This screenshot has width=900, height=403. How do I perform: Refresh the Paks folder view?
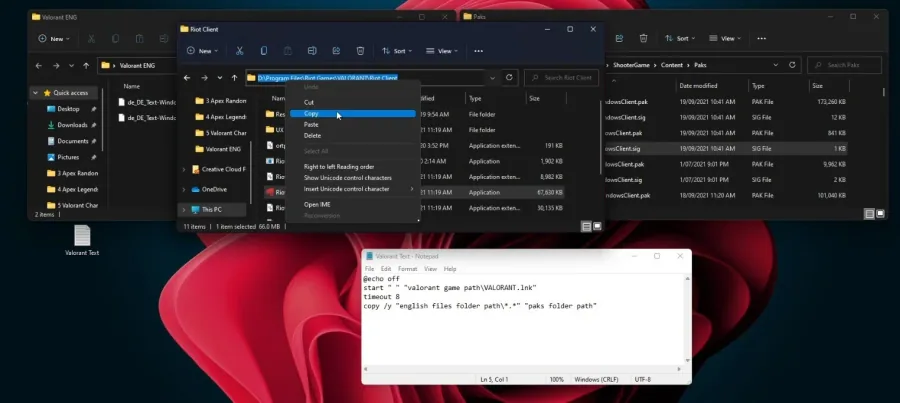793,65
